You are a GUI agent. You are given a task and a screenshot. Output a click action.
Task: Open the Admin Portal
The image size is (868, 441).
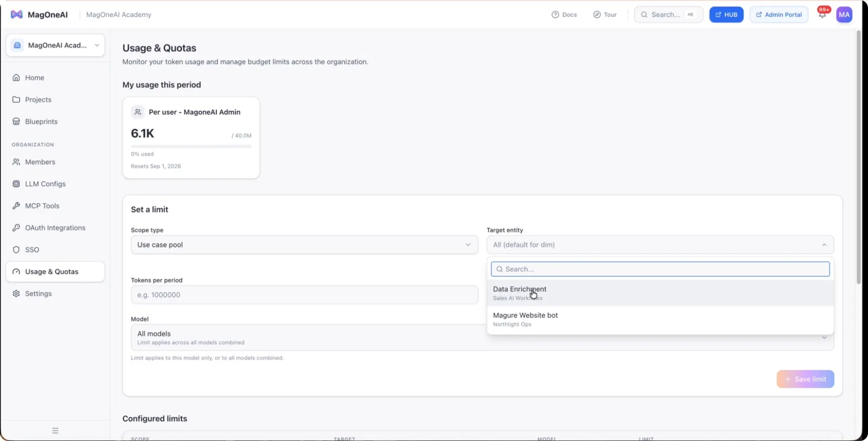pos(778,15)
